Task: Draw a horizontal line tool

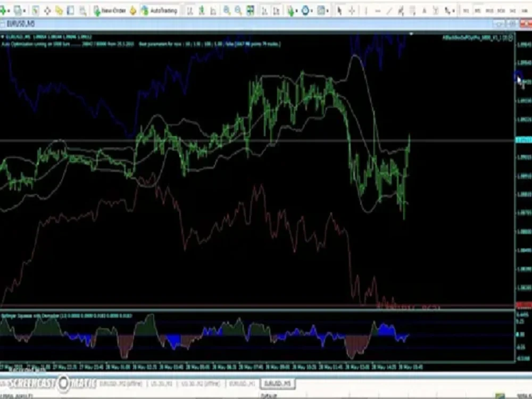Action: click(x=378, y=11)
